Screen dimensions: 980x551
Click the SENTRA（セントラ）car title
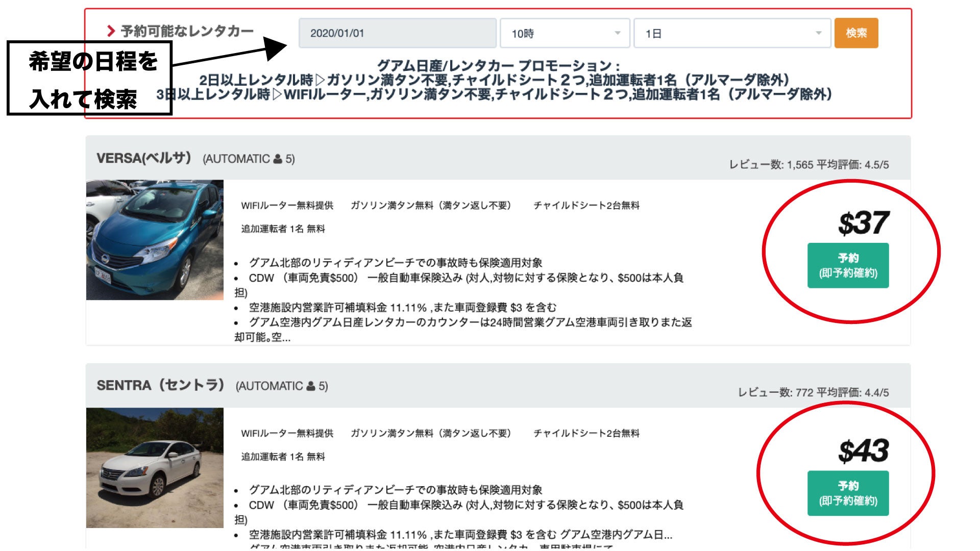click(x=160, y=385)
